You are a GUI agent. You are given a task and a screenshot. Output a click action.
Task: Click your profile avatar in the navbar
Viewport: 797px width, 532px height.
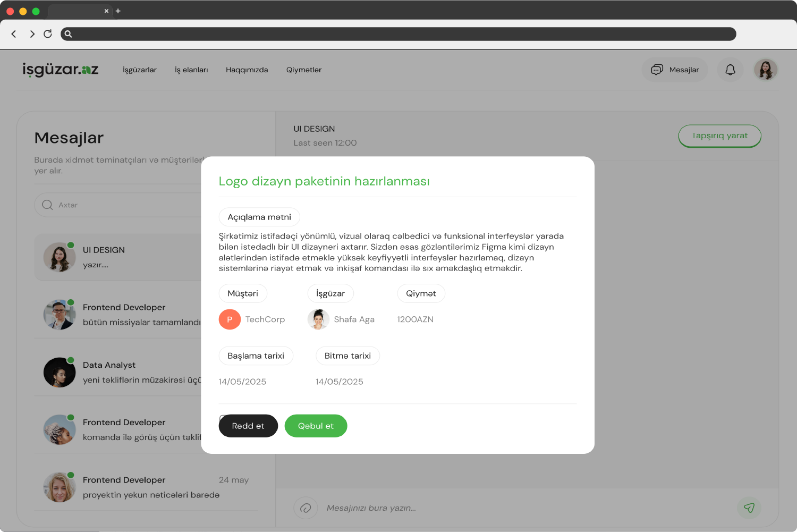click(766, 70)
